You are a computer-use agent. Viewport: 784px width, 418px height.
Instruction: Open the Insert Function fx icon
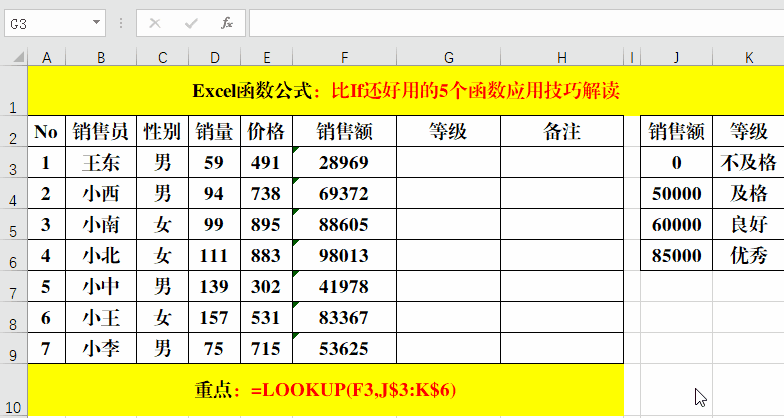pyautogui.click(x=227, y=23)
